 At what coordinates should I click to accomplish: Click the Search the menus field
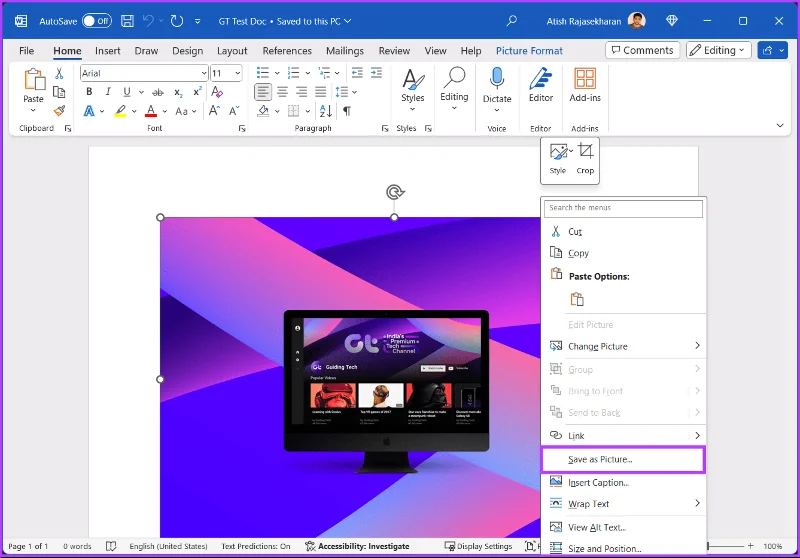[x=623, y=208]
